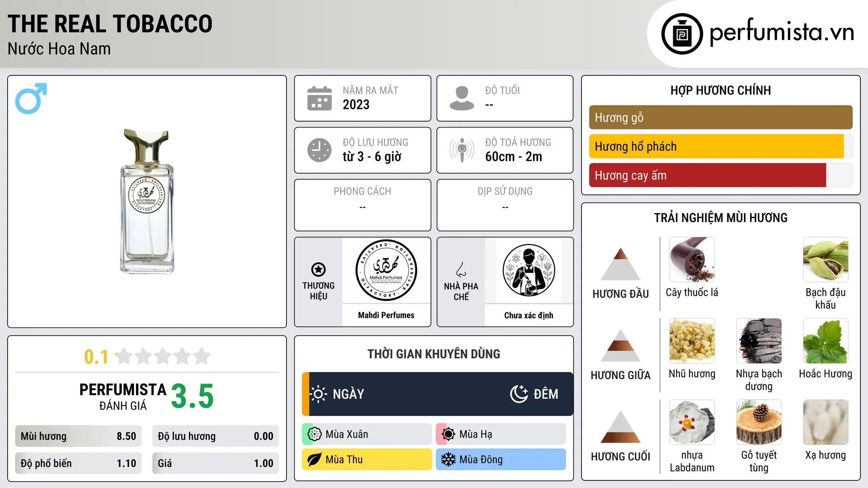The height and width of the screenshot is (488, 868).
Task: Click the perfumista.vn site name
Action: (x=782, y=32)
